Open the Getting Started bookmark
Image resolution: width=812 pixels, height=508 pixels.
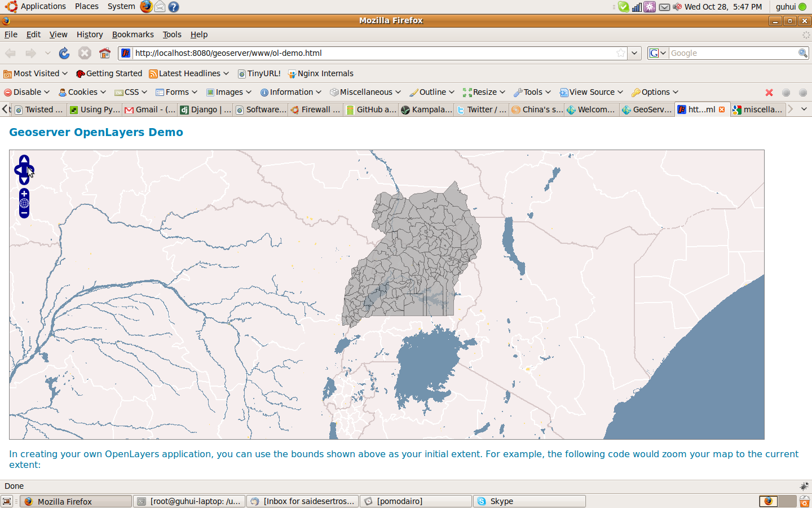click(109, 73)
